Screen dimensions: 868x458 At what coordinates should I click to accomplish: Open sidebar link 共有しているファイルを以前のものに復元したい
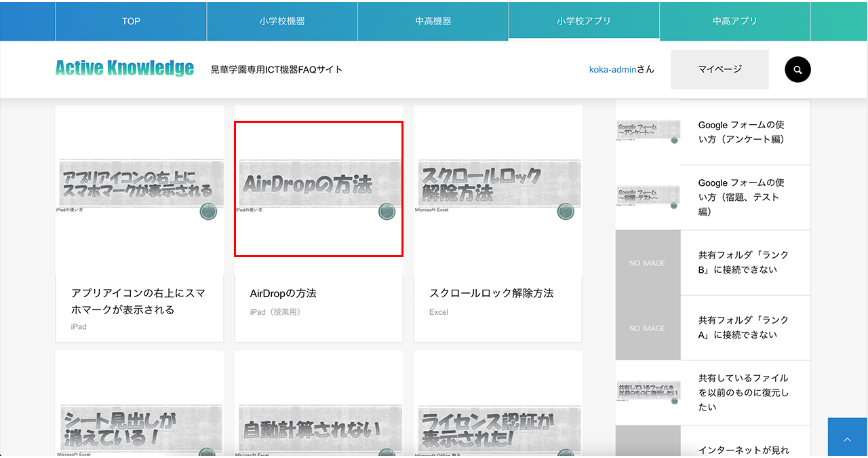(x=744, y=392)
